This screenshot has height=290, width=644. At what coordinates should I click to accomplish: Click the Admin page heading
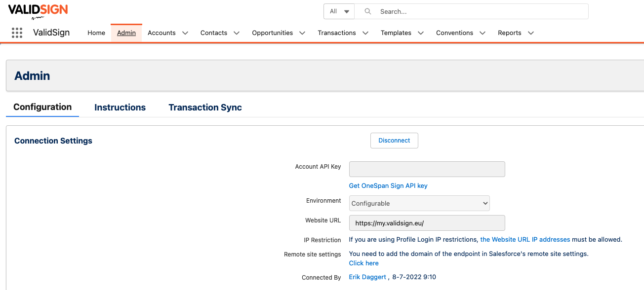click(32, 76)
